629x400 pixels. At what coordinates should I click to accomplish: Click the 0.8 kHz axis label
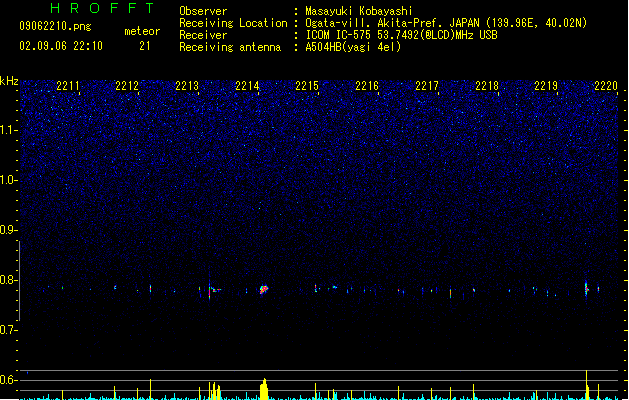tap(8, 280)
